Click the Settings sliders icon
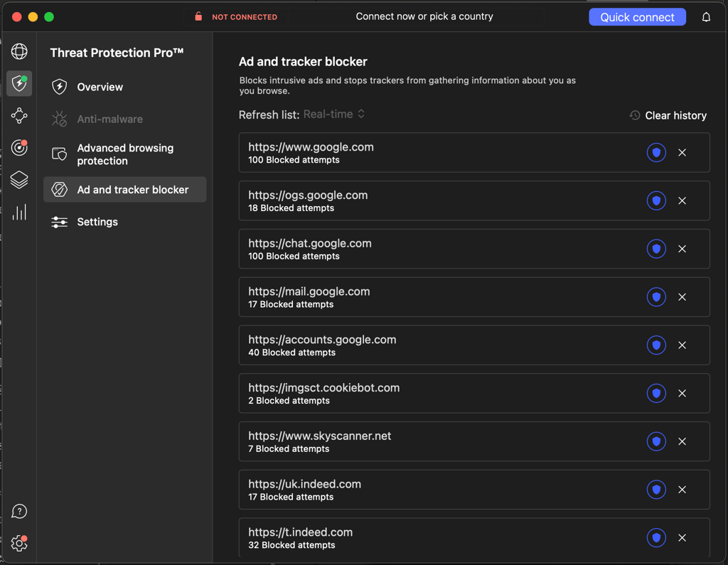Image resolution: width=728 pixels, height=565 pixels. (60, 222)
